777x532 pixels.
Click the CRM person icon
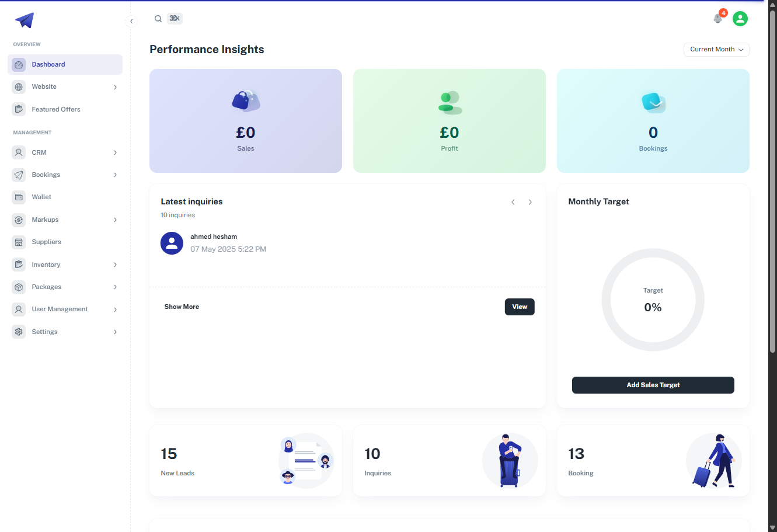pyautogui.click(x=19, y=152)
